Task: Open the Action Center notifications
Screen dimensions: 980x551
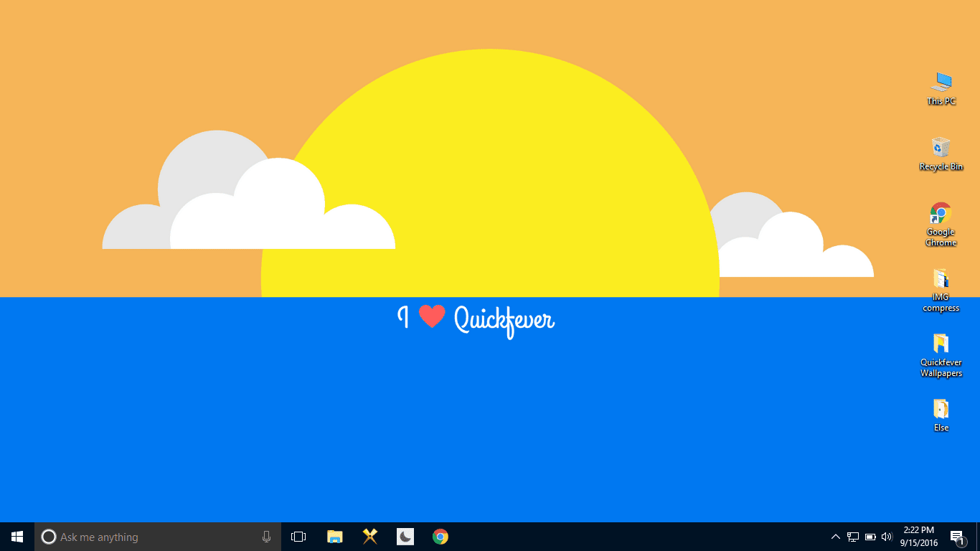Action: pos(957,537)
